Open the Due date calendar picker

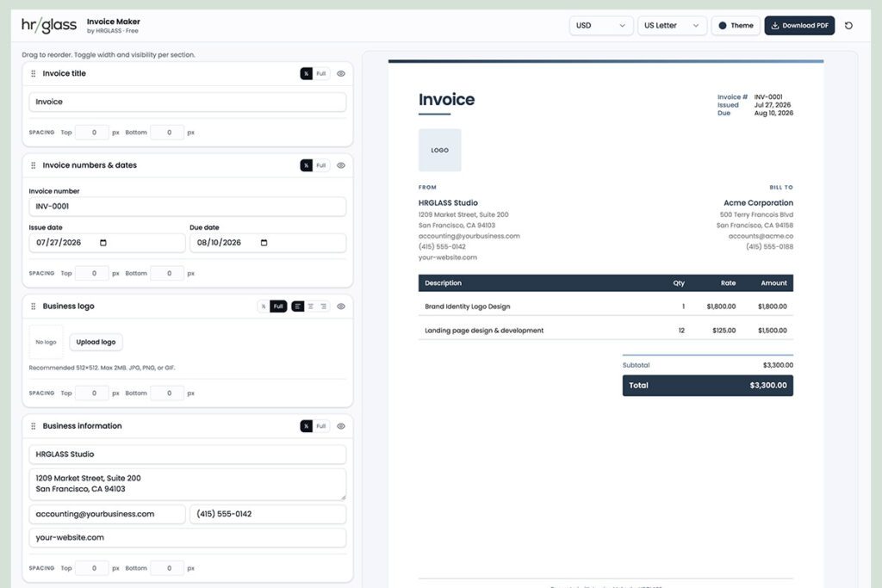click(x=264, y=243)
